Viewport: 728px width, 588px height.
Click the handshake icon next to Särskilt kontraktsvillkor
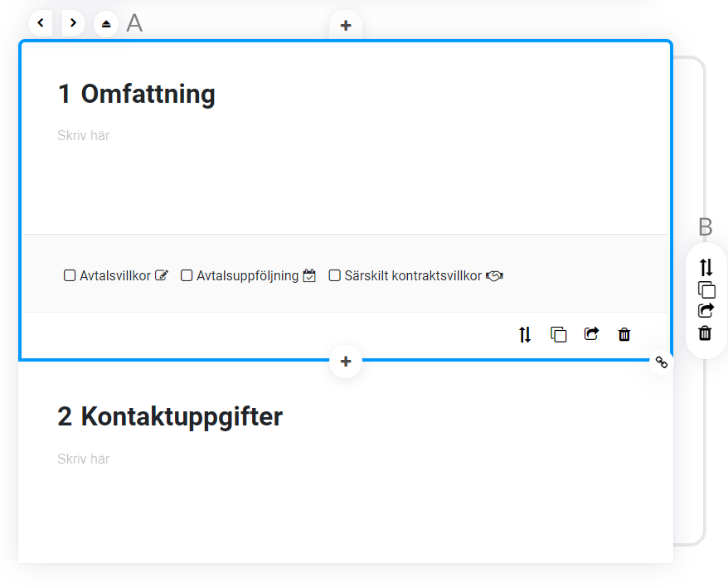click(494, 276)
